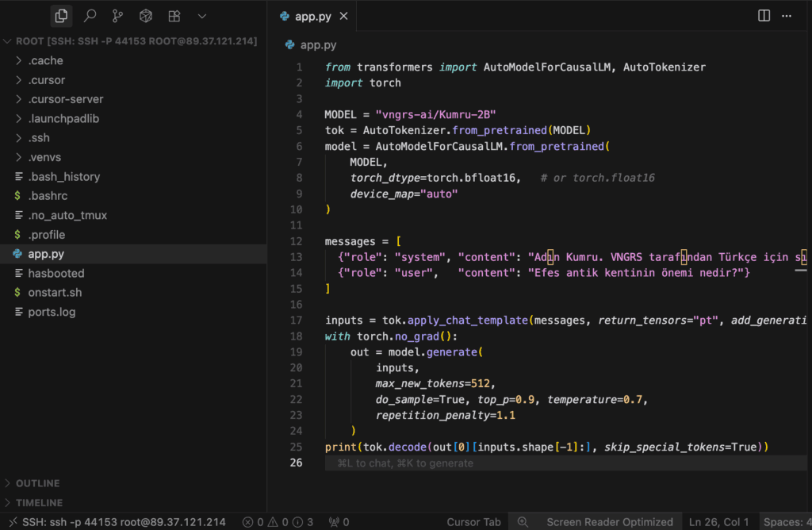The width and height of the screenshot is (812, 530).
Task: Close the app.py tab
Action: [x=343, y=17]
